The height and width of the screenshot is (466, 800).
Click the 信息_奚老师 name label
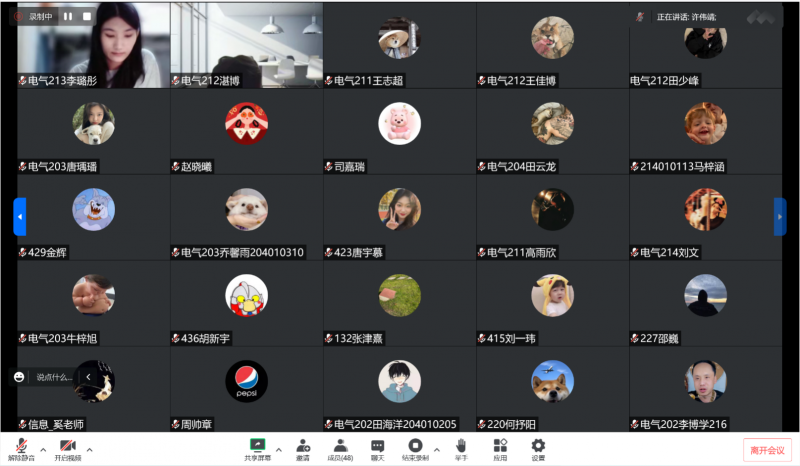[x=56, y=424]
